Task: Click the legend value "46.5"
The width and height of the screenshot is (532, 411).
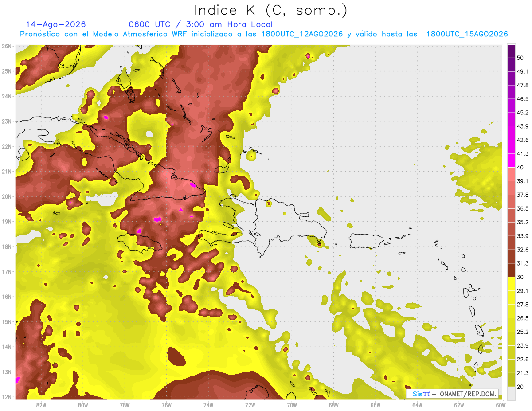Action: (x=523, y=99)
